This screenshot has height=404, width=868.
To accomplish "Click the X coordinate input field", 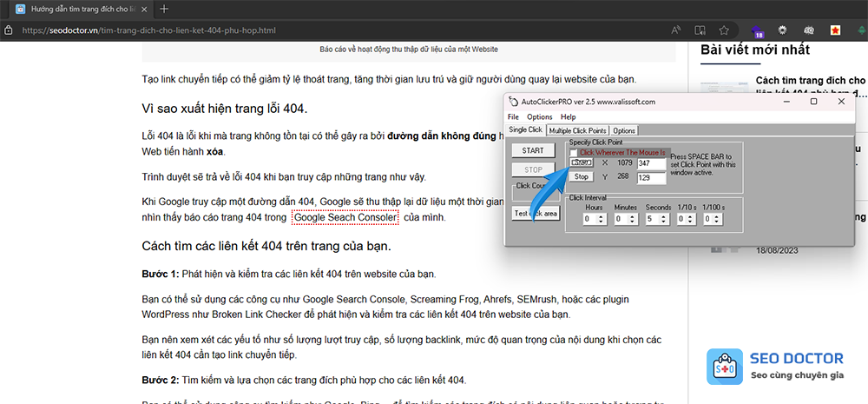I will pyautogui.click(x=650, y=163).
